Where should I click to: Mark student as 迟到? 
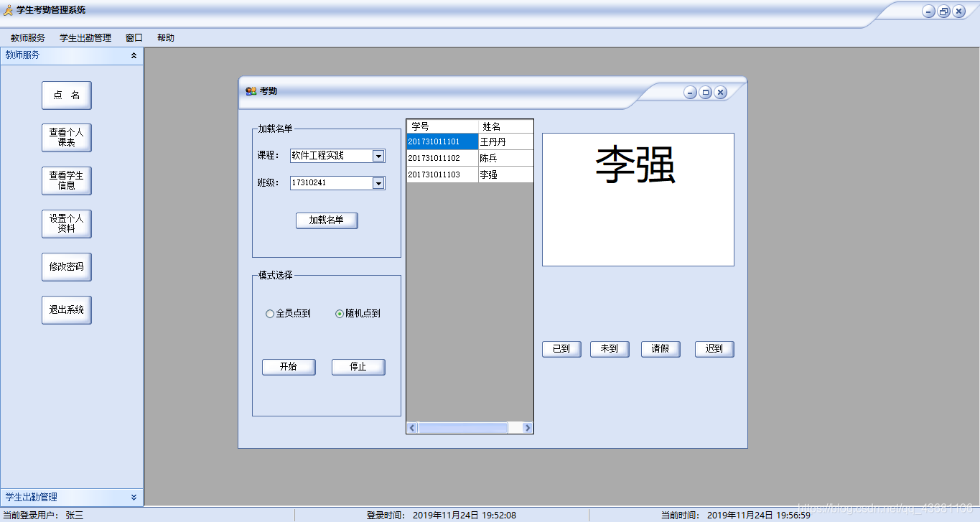tap(714, 349)
